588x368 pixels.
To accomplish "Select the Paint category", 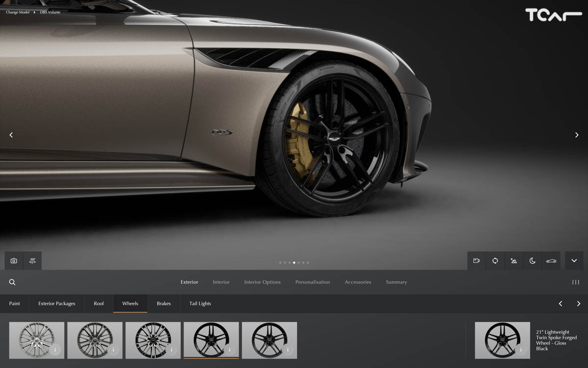I will pyautogui.click(x=15, y=304).
